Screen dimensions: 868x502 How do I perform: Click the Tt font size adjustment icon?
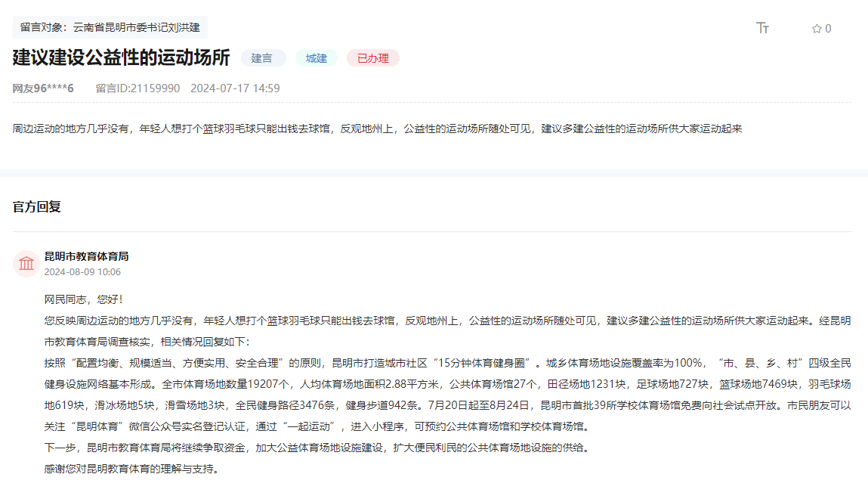[762, 27]
